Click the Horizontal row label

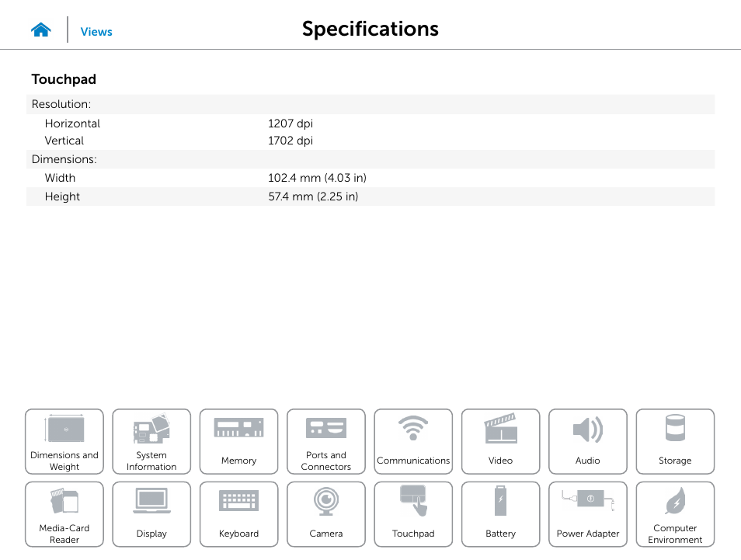(x=72, y=123)
